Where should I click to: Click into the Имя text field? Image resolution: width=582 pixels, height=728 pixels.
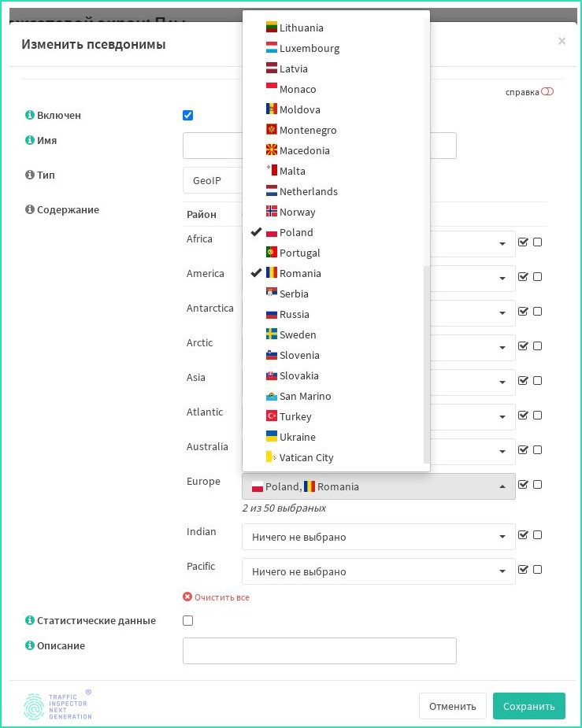pos(320,146)
